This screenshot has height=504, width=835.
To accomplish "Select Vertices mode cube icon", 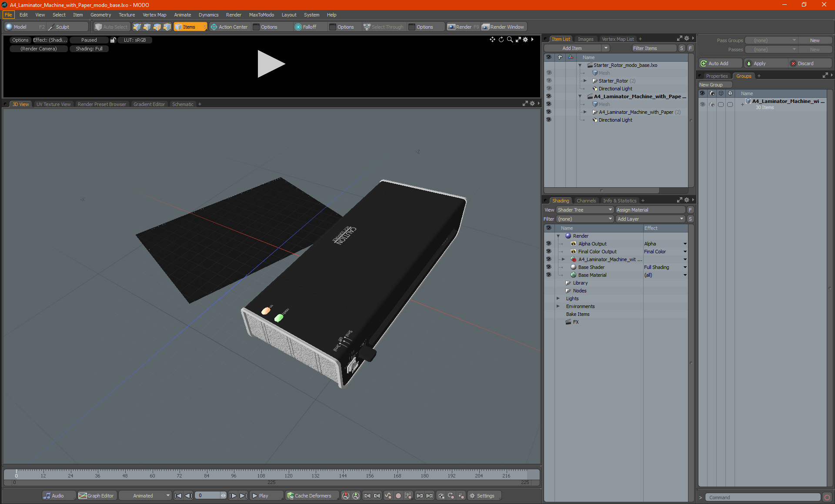I will coord(137,27).
